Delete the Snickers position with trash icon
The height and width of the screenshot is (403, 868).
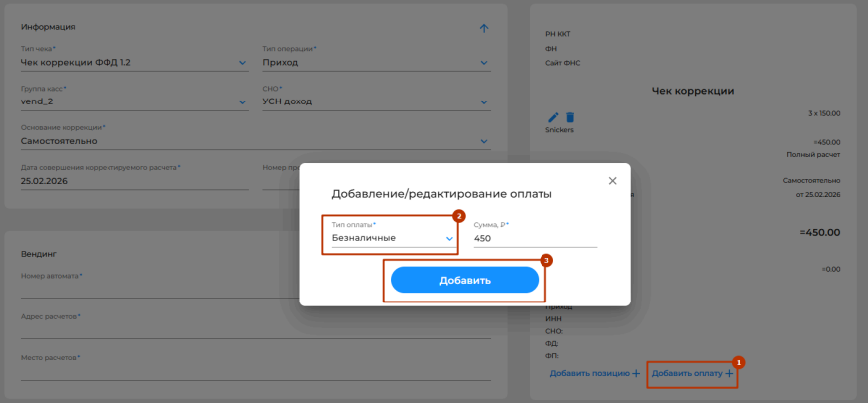570,117
